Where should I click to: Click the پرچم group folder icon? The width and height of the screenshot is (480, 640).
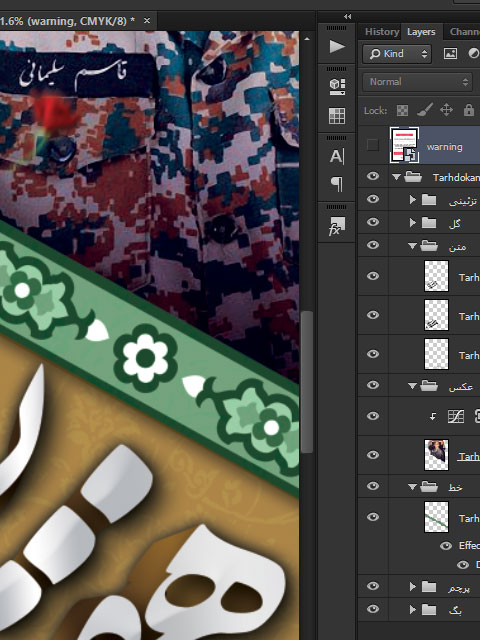(x=429, y=587)
